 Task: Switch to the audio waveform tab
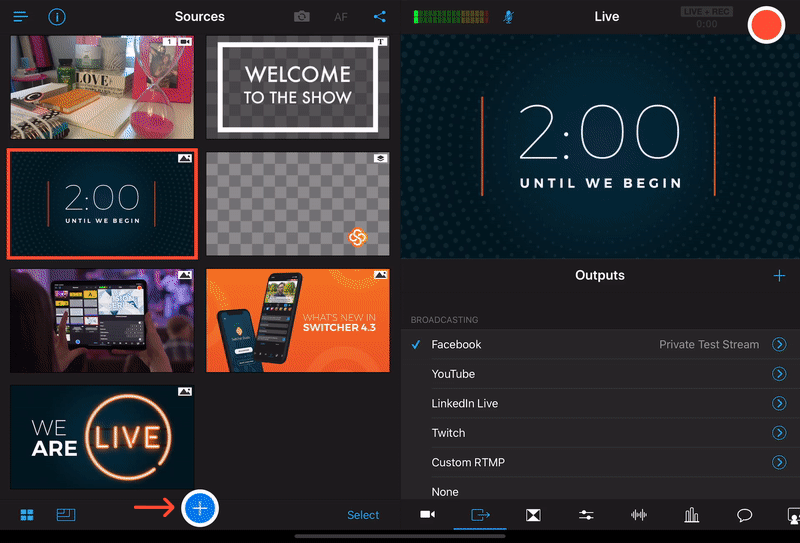point(638,515)
